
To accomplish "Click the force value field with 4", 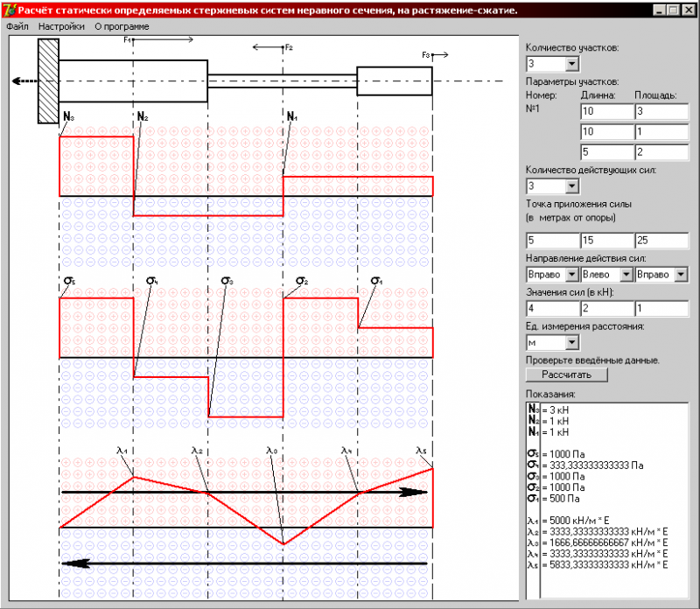I will click(553, 308).
